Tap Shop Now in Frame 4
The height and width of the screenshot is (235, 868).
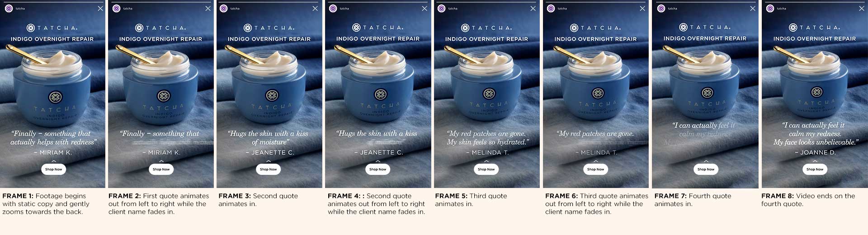(377, 169)
